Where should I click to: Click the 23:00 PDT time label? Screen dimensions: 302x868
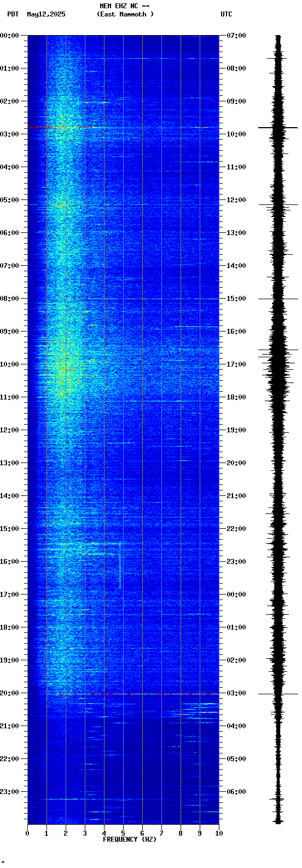coord(9,792)
